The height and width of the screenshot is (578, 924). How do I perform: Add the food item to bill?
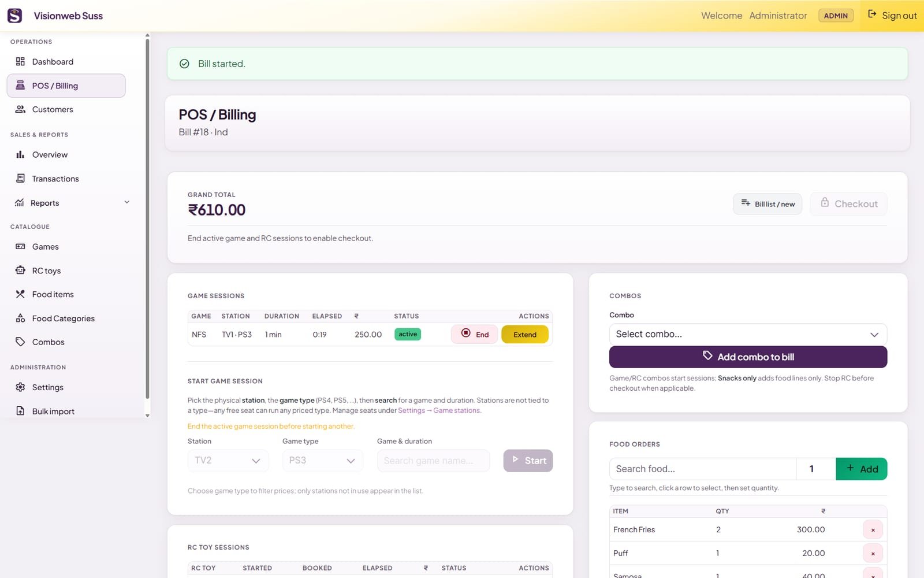(x=862, y=469)
